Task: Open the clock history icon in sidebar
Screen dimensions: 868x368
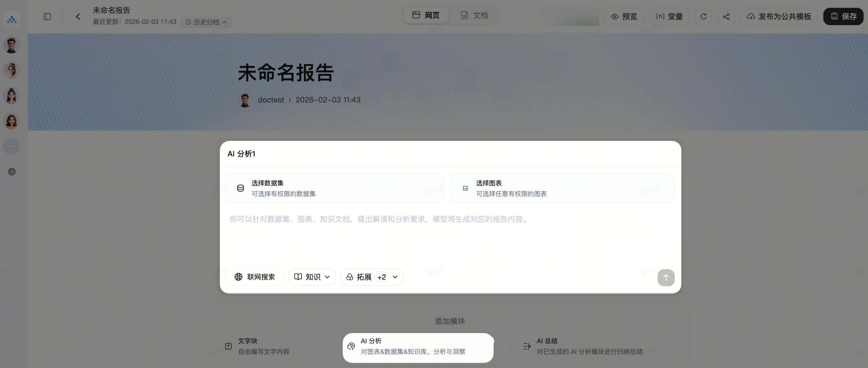Action: (x=12, y=172)
